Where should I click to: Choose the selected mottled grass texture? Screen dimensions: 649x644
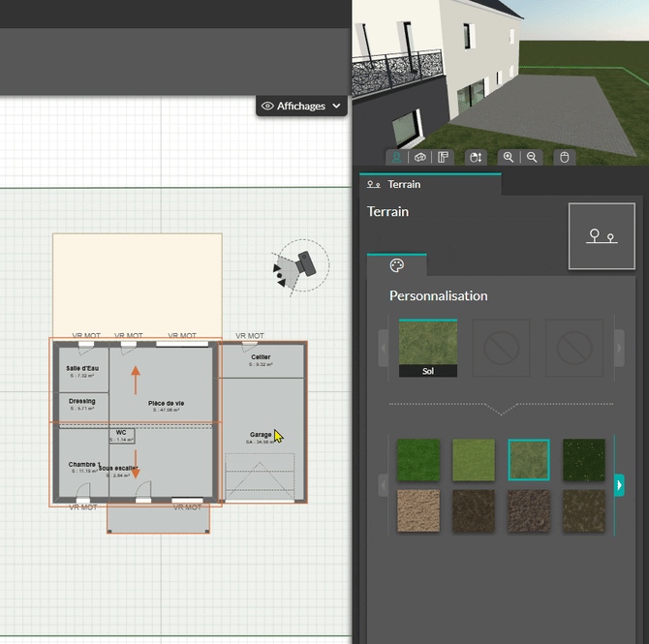point(529,460)
